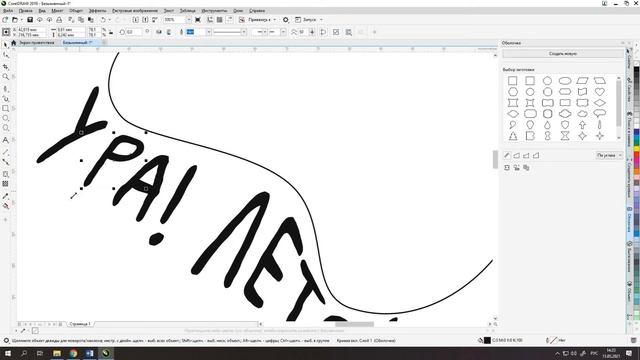Select the Color Eyedropper tool
The width and height of the screenshot is (640, 360).
point(5,196)
